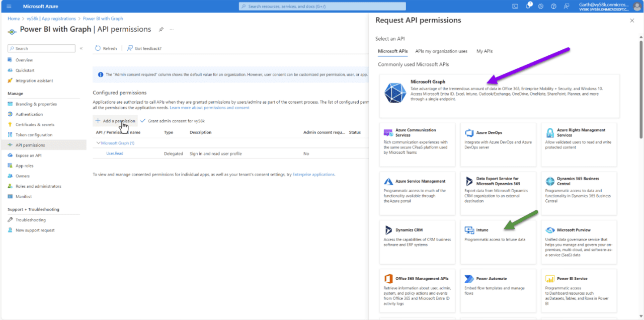Pin the API permissions page to dashboard

pos(161,29)
